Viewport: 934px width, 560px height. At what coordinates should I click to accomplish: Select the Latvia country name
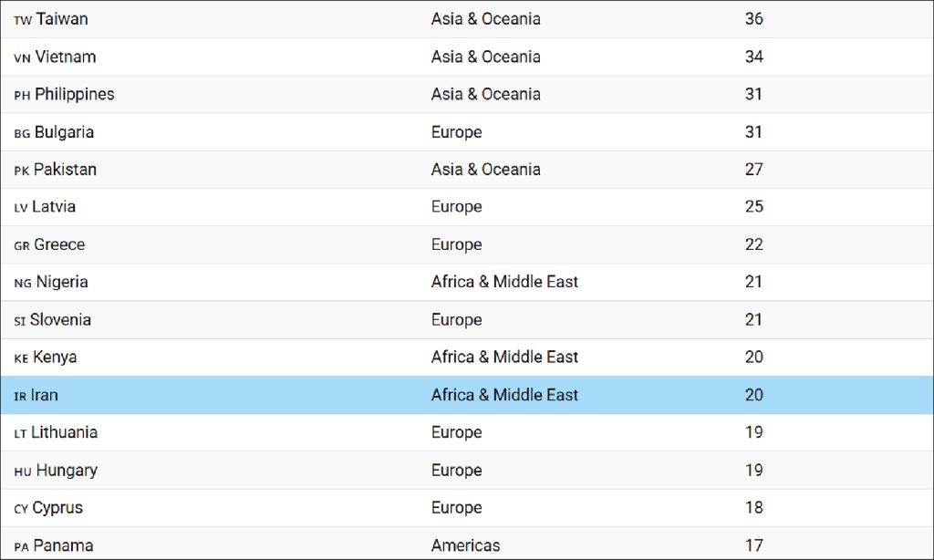(x=54, y=207)
